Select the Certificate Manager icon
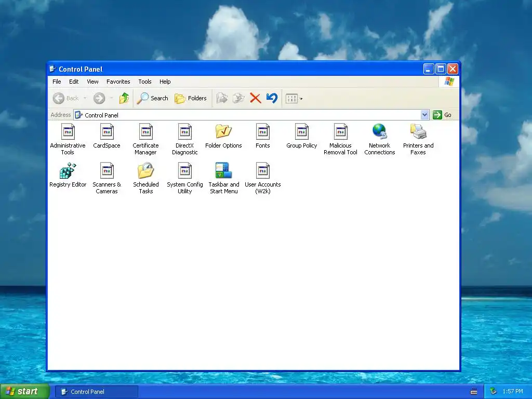 [146, 131]
